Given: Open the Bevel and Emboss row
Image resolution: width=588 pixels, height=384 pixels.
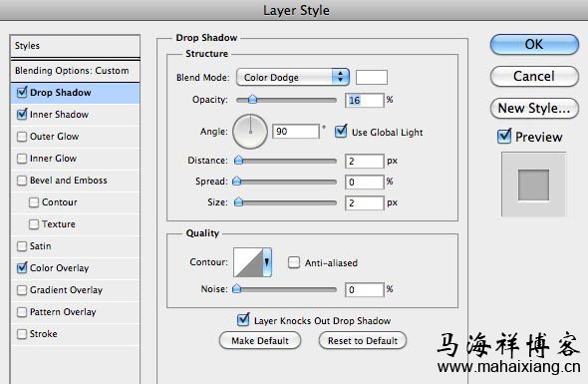Looking at the screenshot, I should tap(75, 181).
